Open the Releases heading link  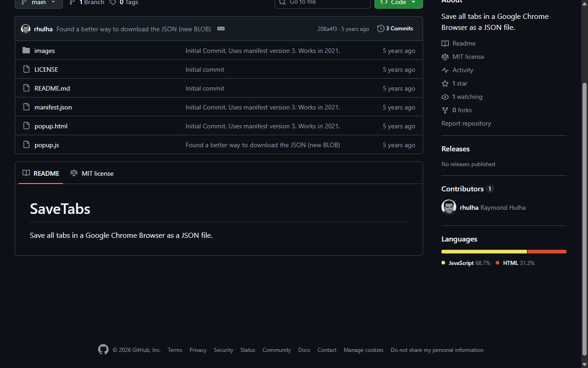pyautogui.click(x=455, y=149)
